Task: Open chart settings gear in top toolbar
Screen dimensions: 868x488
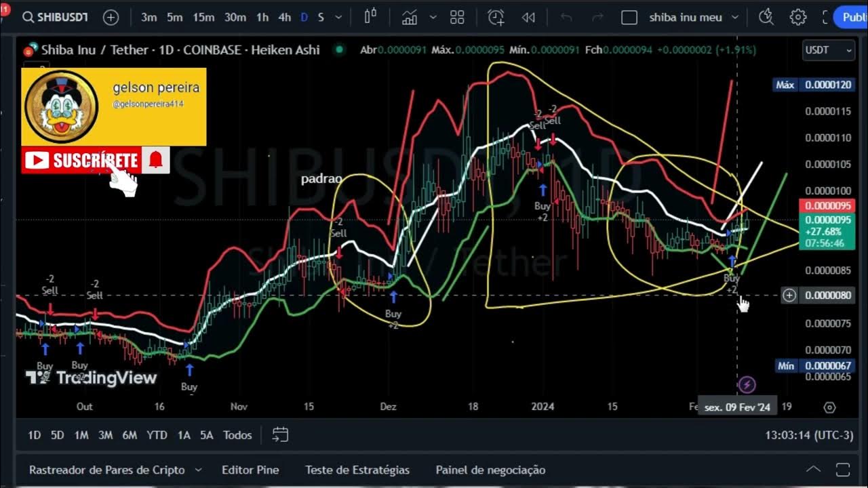Action: [x=798, y=17]
